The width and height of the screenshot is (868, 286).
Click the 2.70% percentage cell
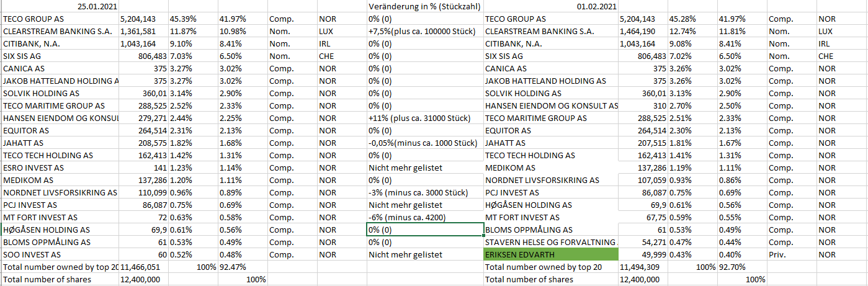[x=692, y=106]
